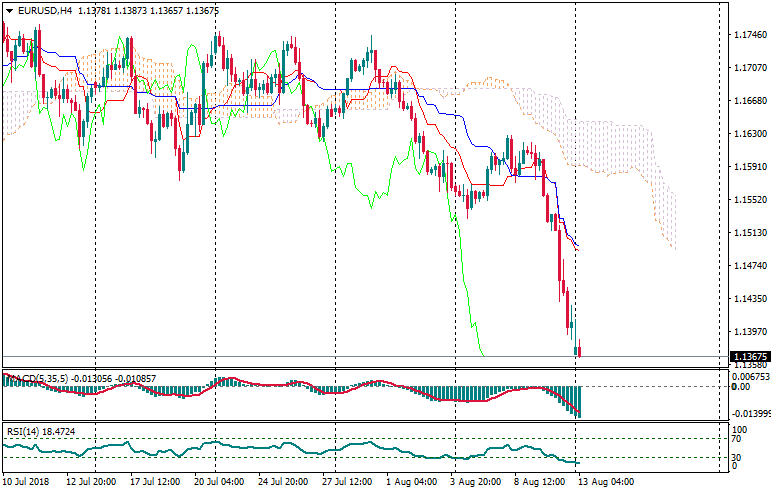The image size is (771, 493).
Task: Click the 1 Aug 04:00 time label
Action: (411, 482)
